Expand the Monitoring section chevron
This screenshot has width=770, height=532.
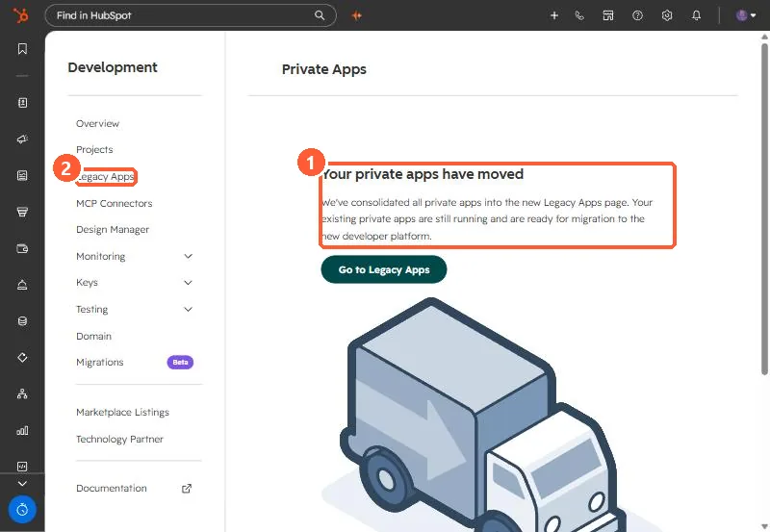point(188,256)
